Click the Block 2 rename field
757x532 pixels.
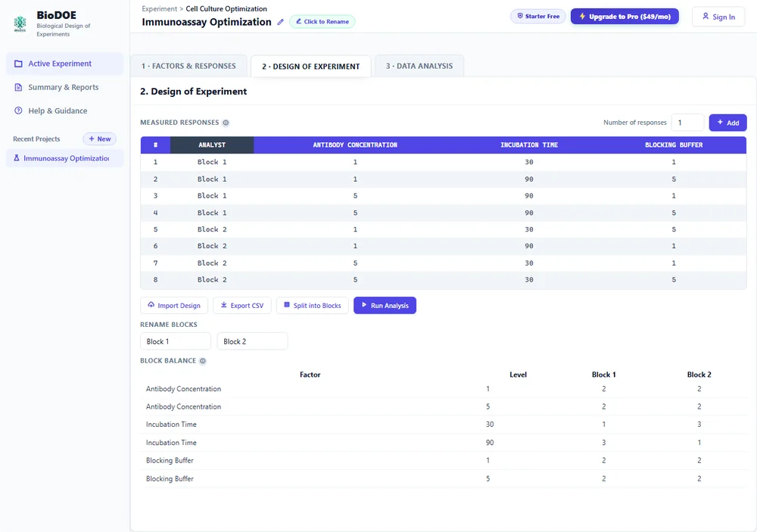pos(252,341)
